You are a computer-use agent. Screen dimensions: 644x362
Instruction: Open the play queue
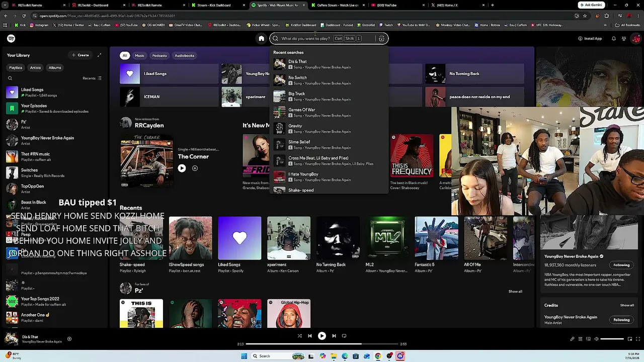580,339
